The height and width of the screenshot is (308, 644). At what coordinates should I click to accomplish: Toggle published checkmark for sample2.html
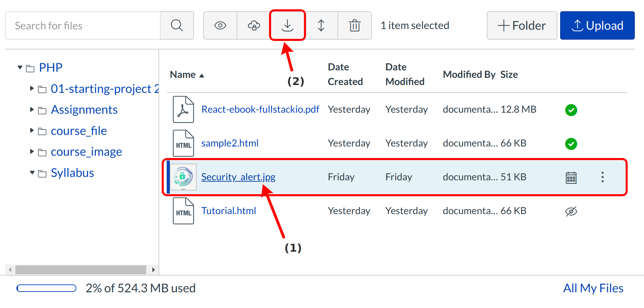pyautogui.click(x=571, y=144)
